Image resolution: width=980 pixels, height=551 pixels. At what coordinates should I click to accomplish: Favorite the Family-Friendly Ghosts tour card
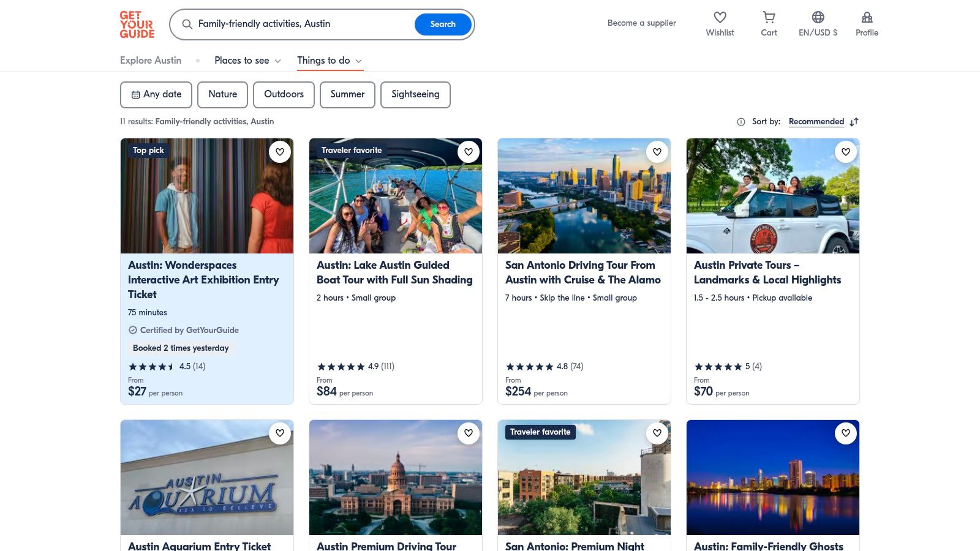[x=846, y=433]
